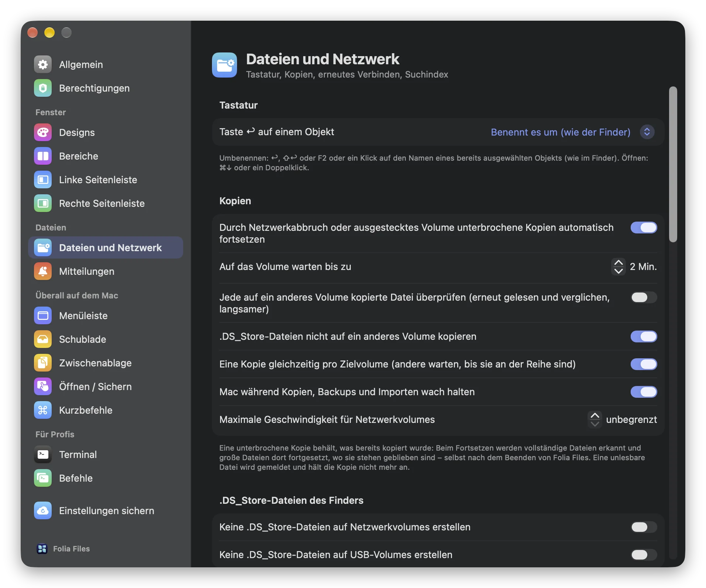Select the Linke Seitenleiste icon

pos(43,180)
